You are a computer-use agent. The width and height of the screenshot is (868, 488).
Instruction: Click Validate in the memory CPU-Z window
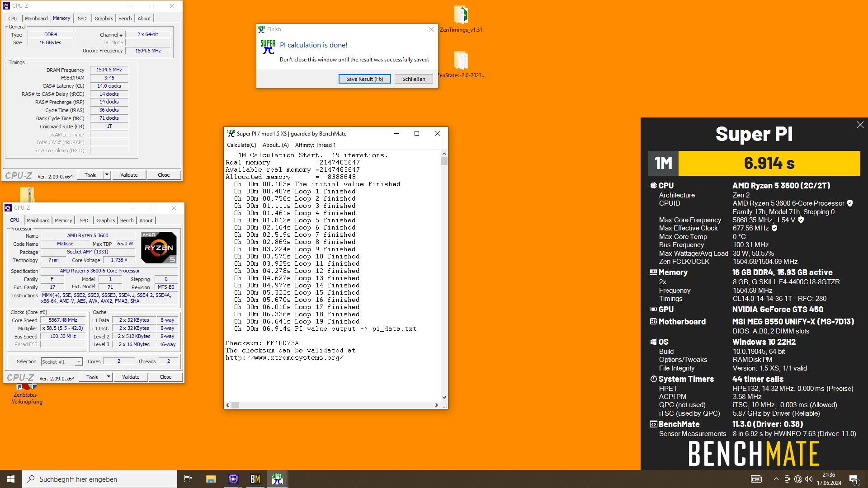point(129,175)
